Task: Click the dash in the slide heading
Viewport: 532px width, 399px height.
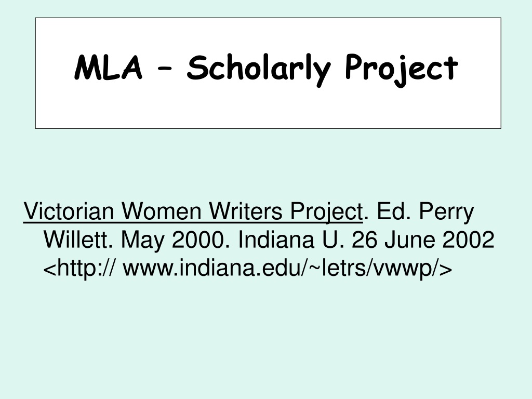Action: click(x=164, y=68)
